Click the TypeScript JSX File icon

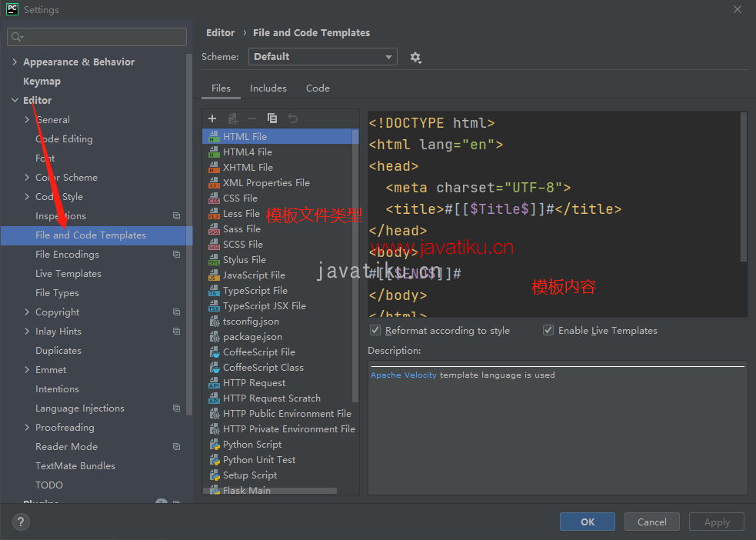[214, 307]
